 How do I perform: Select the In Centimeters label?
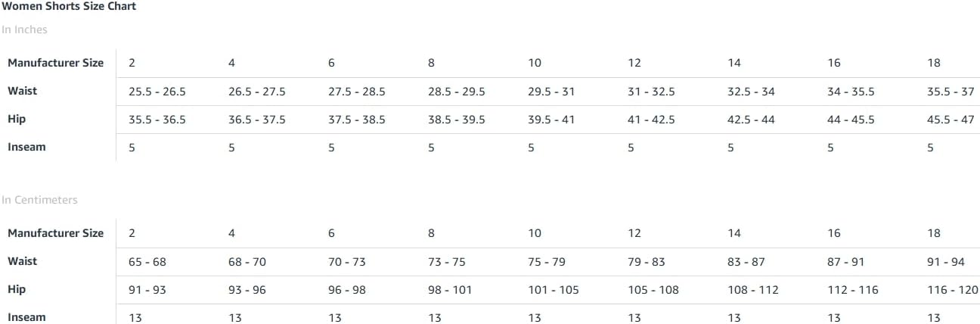[39, 200]
